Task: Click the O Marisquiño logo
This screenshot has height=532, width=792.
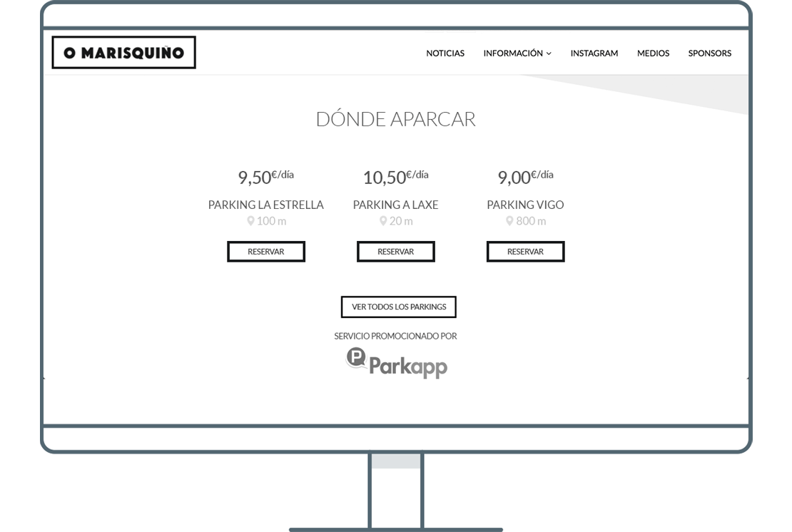Action: click(x=123, y=53)
